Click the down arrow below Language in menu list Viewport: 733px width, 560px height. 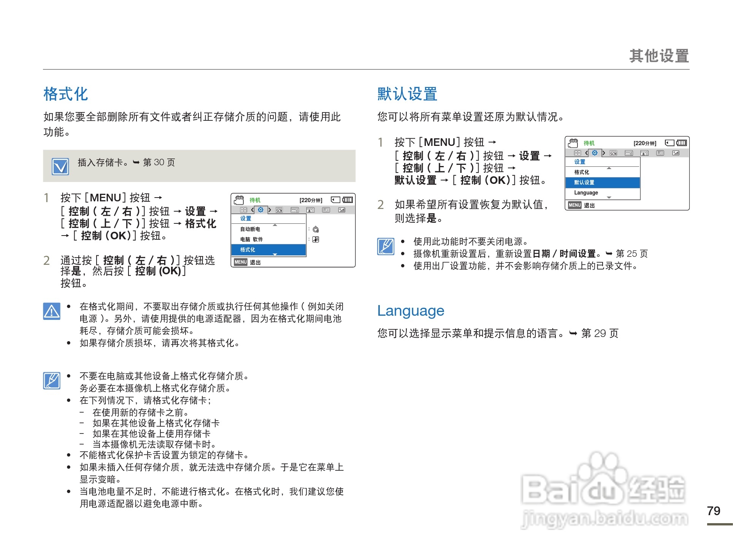pyautogui.click(x=609, y=198)
